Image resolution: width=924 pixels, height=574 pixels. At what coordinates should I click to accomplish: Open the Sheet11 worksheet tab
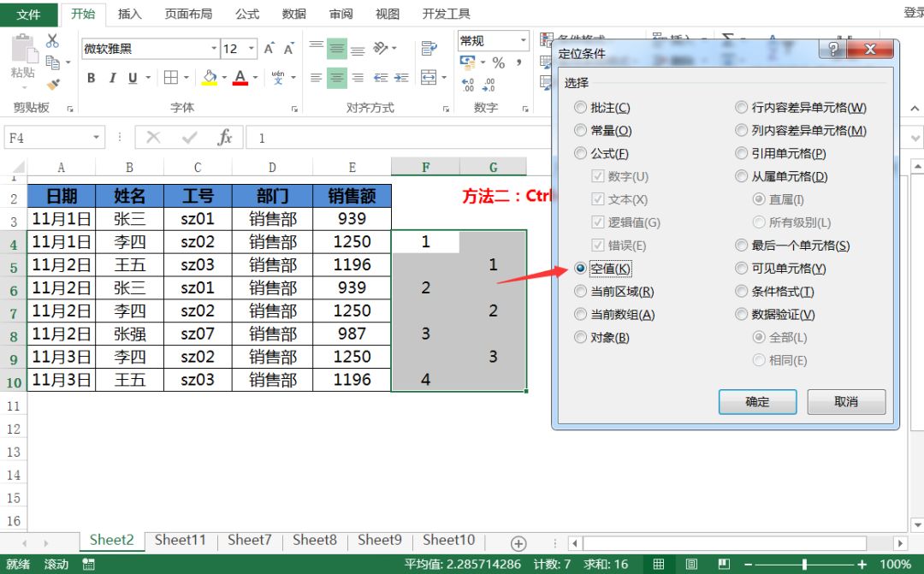(x=180, y=540)
